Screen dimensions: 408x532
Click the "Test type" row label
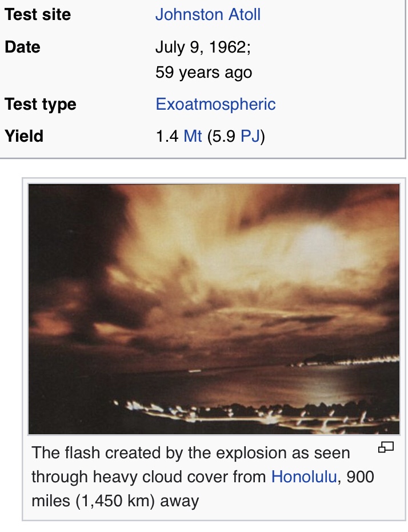coord(40,104)
